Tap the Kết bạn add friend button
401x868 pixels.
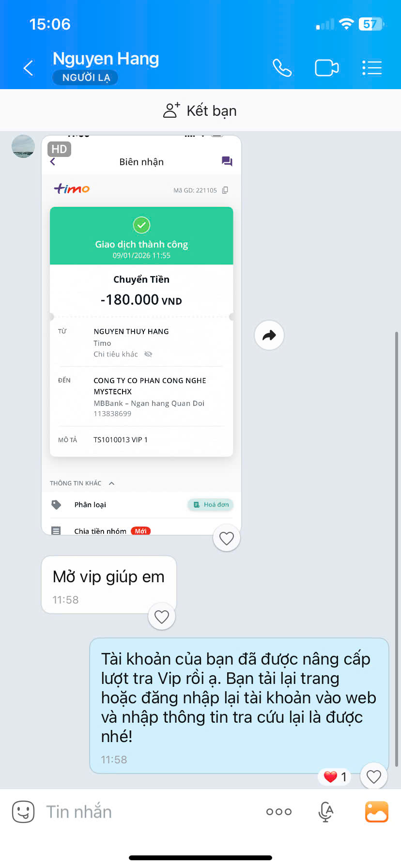point(200,110)
